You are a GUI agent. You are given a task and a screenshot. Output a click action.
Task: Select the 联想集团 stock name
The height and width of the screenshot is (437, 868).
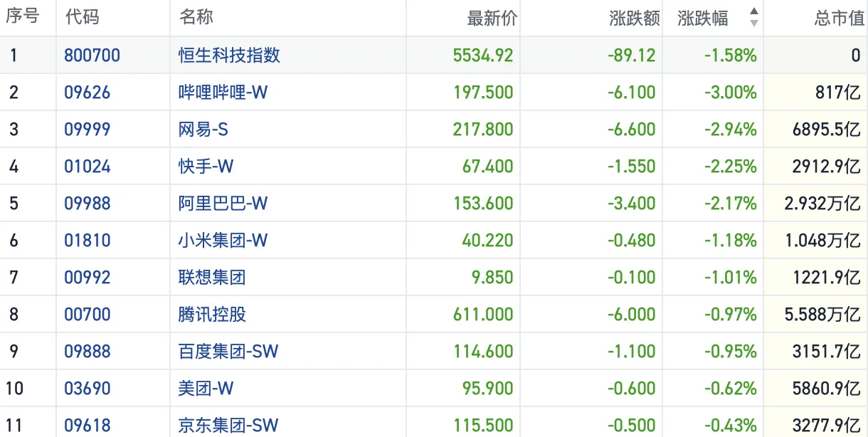click(x=212, y=278)
